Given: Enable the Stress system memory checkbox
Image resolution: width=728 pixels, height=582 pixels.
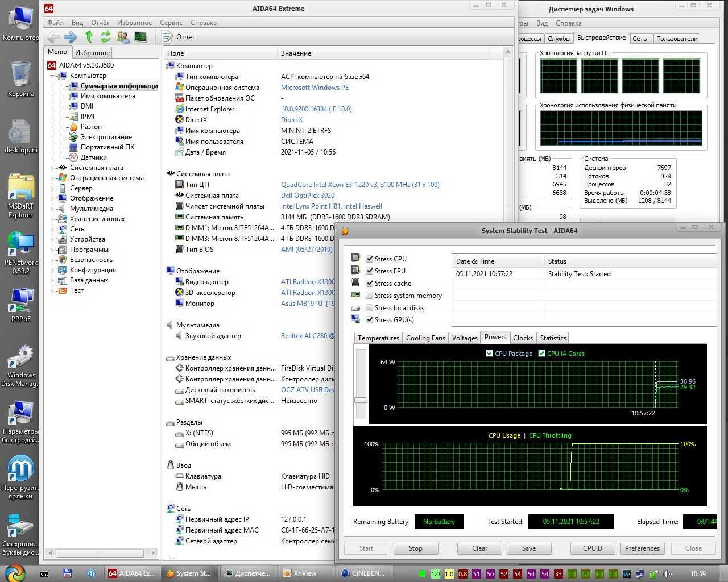Looking at the screenshot, I should pos(370,296).
